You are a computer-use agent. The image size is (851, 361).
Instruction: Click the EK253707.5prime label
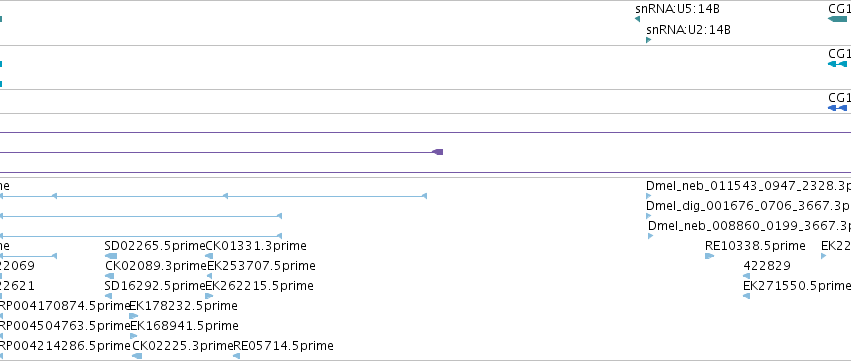pyautogui.click(x=262, y=266)
